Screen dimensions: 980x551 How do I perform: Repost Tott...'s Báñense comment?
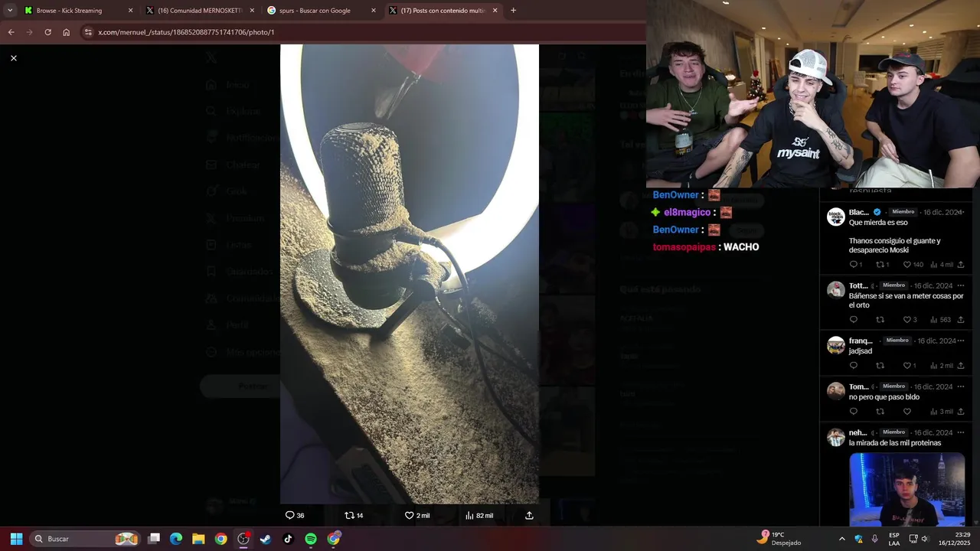click(x=880, y=320)
